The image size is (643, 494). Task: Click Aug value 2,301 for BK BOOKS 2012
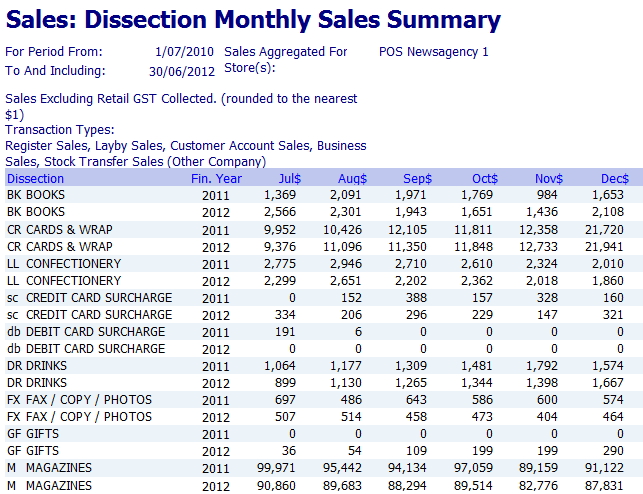346,212
